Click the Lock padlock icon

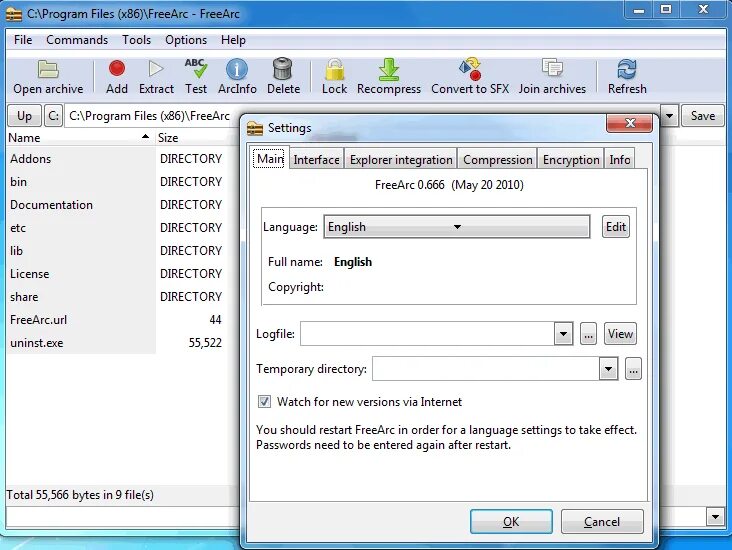click(334, 69)
